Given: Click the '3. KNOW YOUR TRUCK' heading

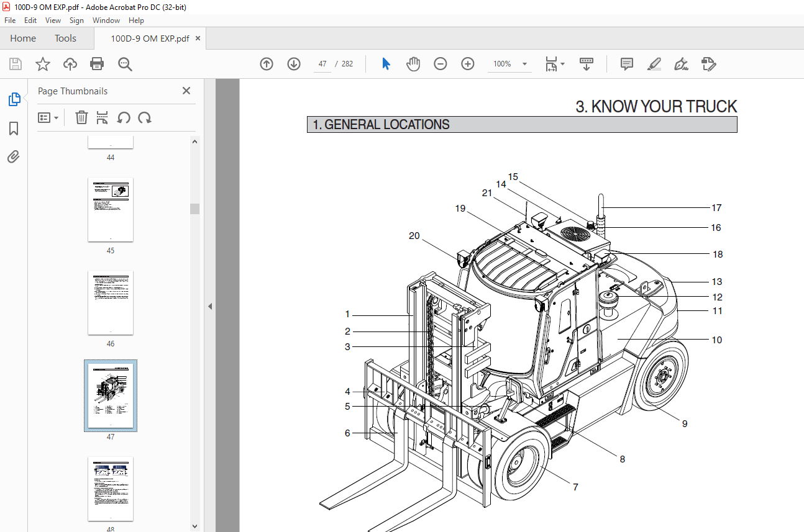Looking at the screenshot, I should click(x=656, y=106).
